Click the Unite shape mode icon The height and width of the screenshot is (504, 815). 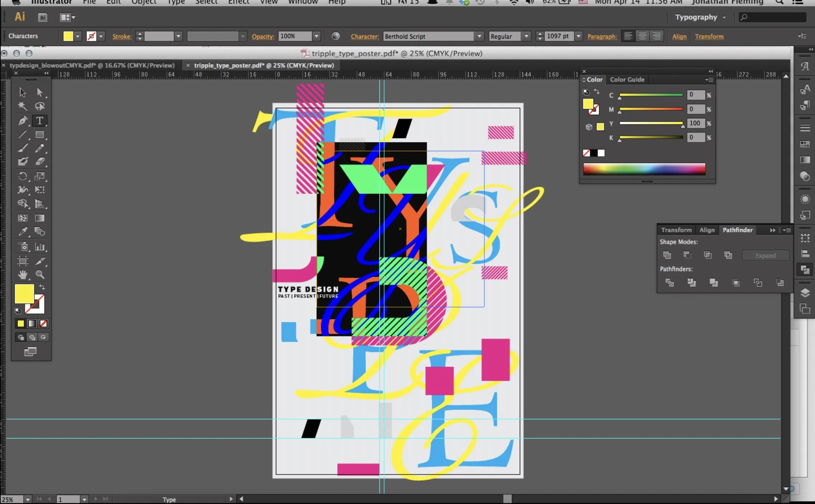pyautogui.click(x=667, y=255)
